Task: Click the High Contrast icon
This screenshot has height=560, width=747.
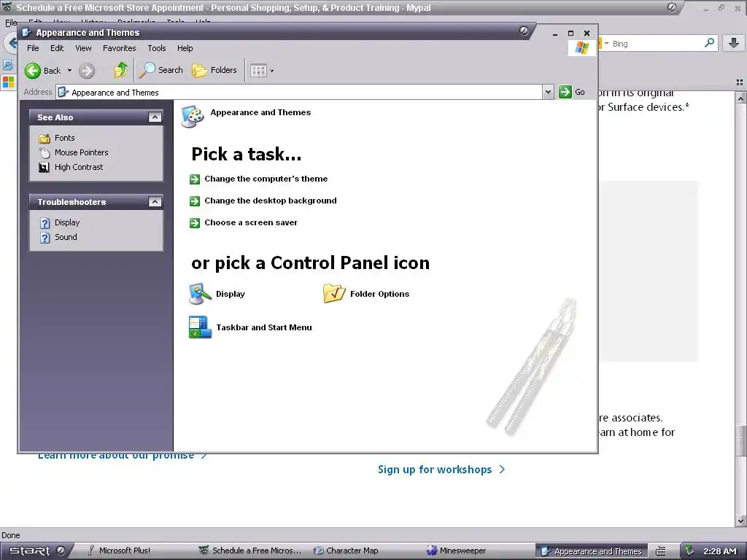Action: click(x=44, y=167)
